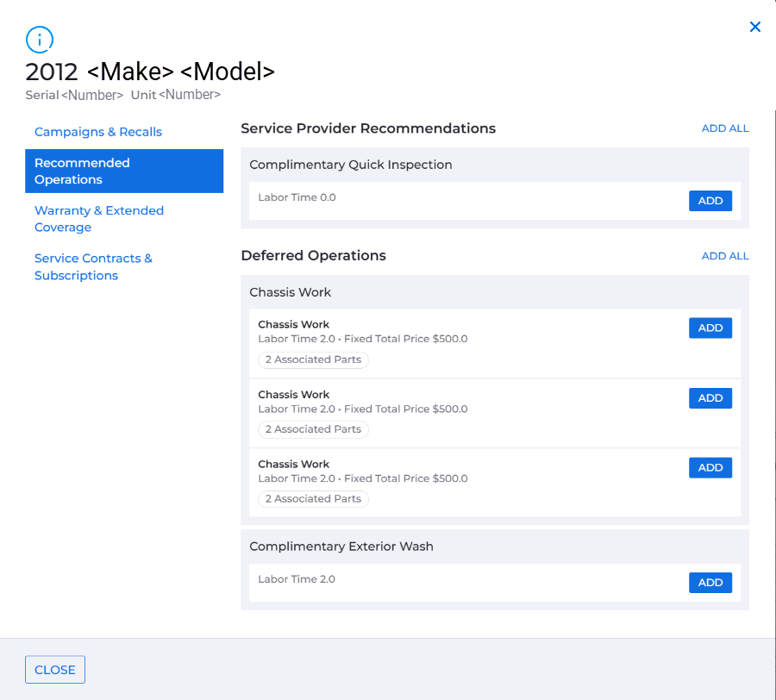776x700 pixels.
Task: Click the blue info circle icon
Action: click(40, 40)
